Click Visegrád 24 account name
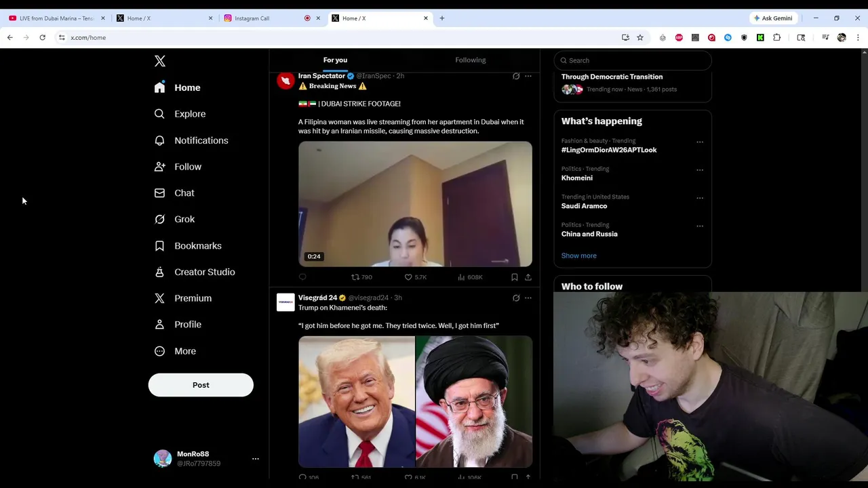 coord(317,298)
